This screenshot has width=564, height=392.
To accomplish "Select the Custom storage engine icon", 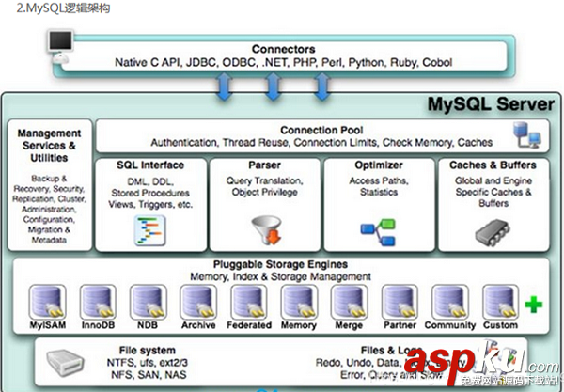I will click(500, 302).
